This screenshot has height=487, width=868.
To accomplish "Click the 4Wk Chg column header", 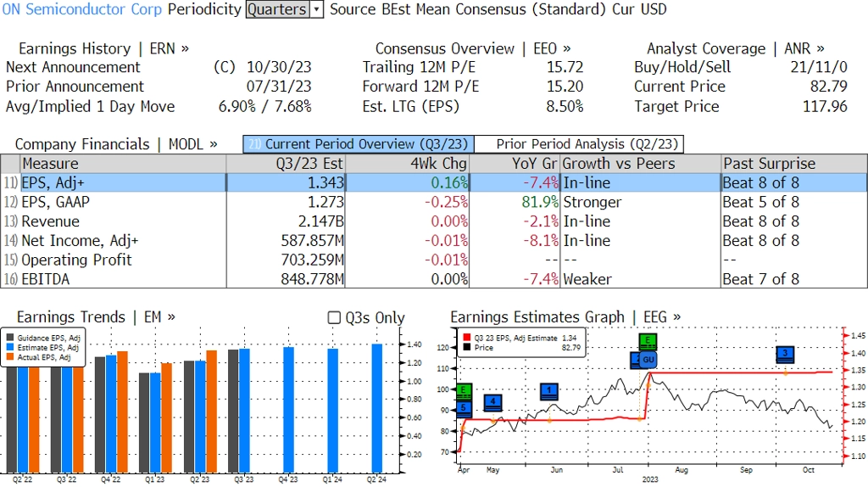I will tap(407, 164).
